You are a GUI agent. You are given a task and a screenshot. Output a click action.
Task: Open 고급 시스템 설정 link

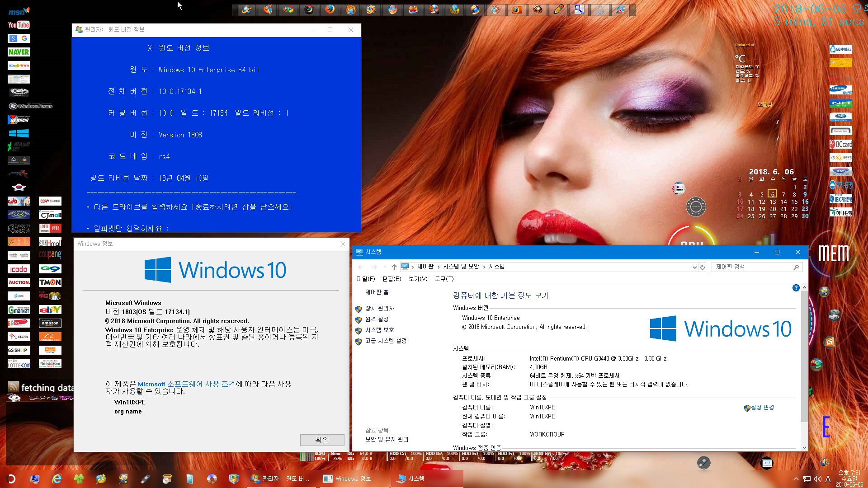[x=386, y=341]
